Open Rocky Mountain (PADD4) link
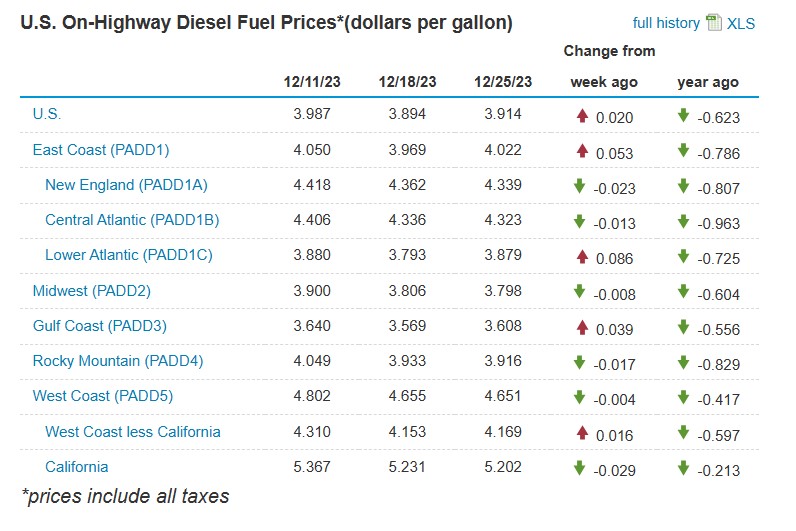The width and height of the screenshot is (796, 531). pyautogui.click(x=118, y=361)
